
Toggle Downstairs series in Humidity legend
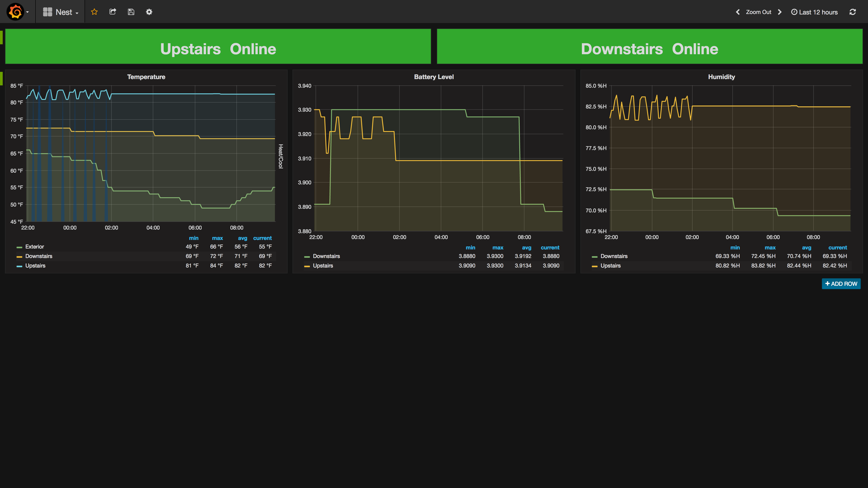click(x=614, y=256)
